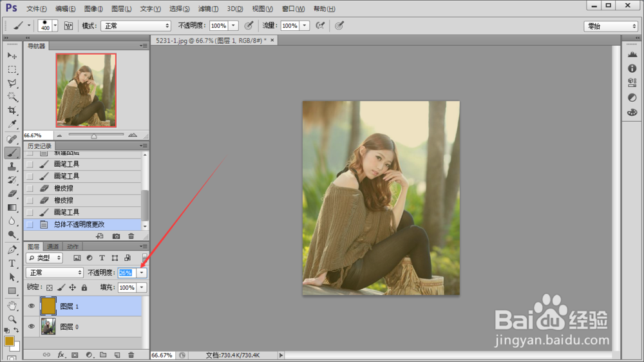Select the Dodge tool

(12, 234)
